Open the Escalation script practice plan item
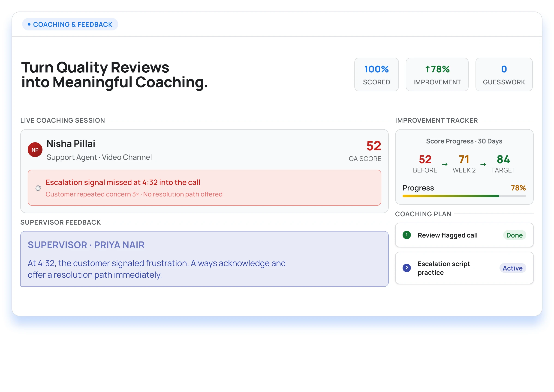Screen dimensions: 554x392 coord(444,268)
